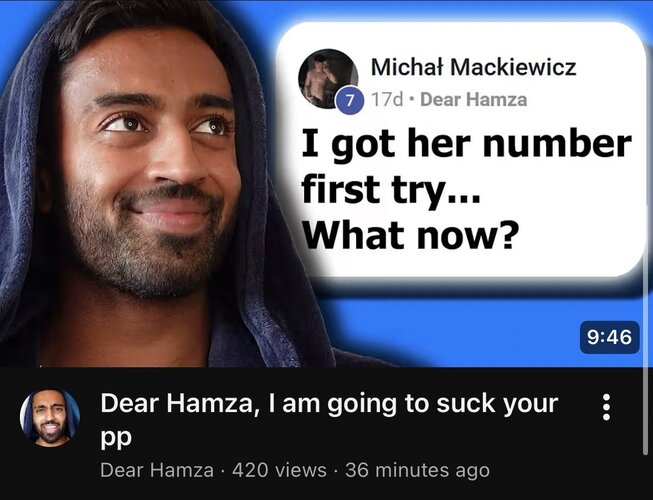Click the 'first try...' text line

391,190
